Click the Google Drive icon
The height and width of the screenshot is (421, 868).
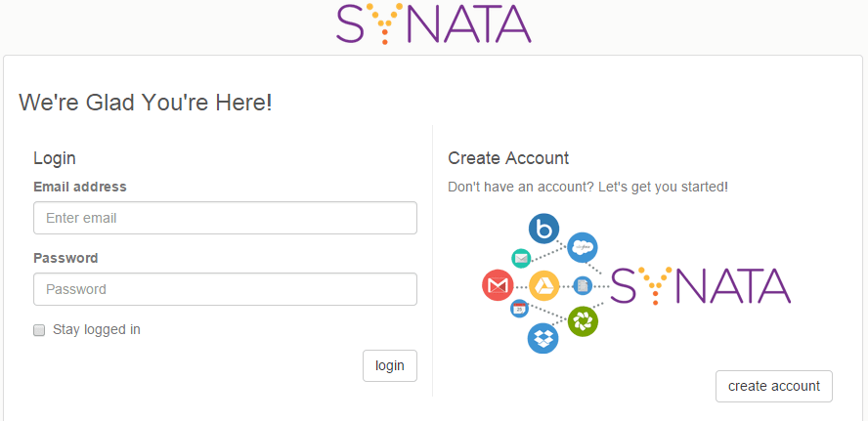(543, 285)
